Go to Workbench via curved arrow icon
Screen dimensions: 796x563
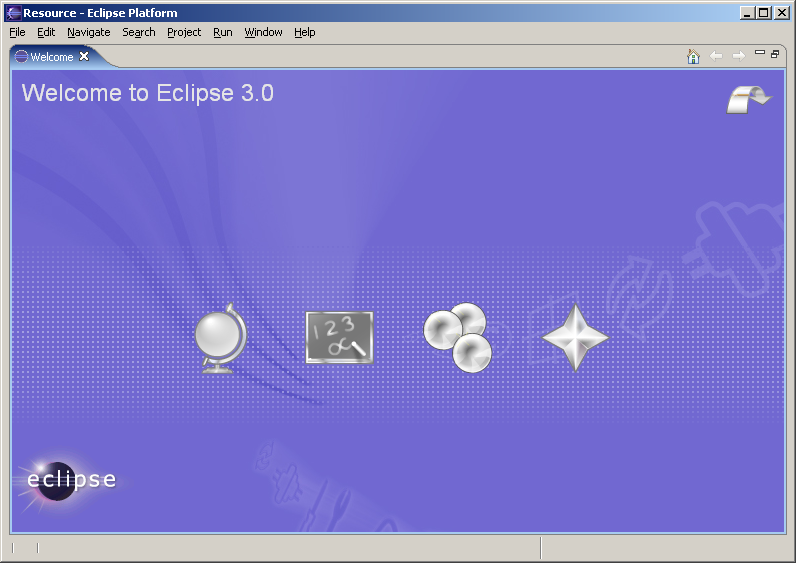748,98
